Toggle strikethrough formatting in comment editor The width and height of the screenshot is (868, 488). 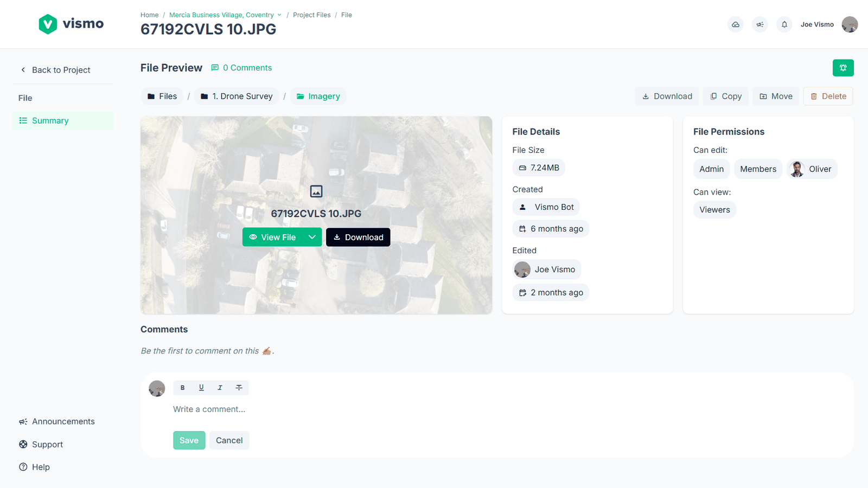click(x=239, y=388)
